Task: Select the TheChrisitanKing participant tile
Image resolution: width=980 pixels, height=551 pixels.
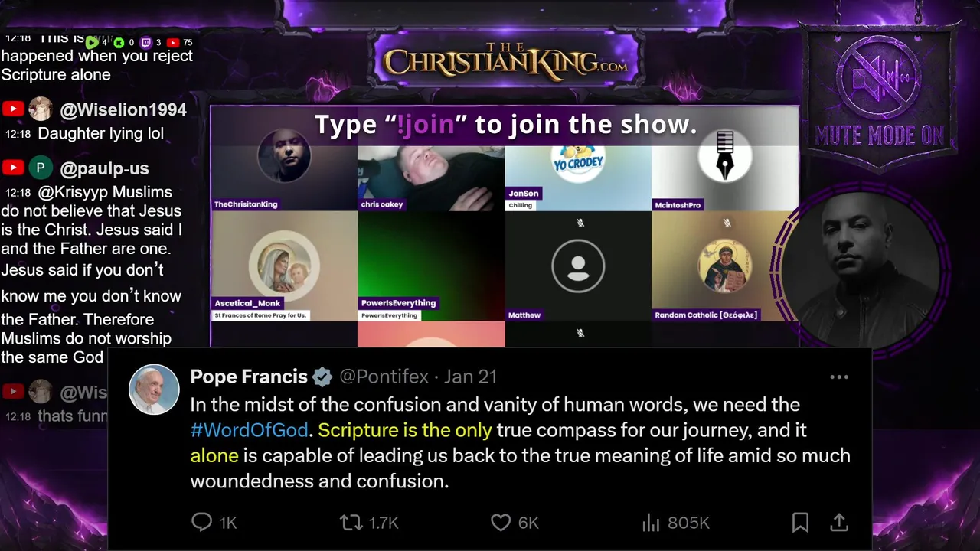Action: (x=284, y=176)
